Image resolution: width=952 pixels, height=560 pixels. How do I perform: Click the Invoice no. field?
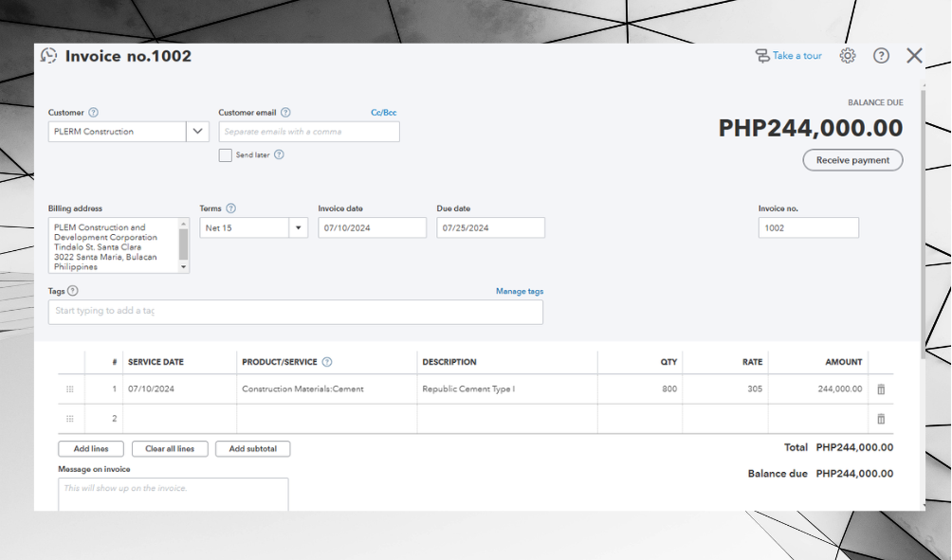808,228
